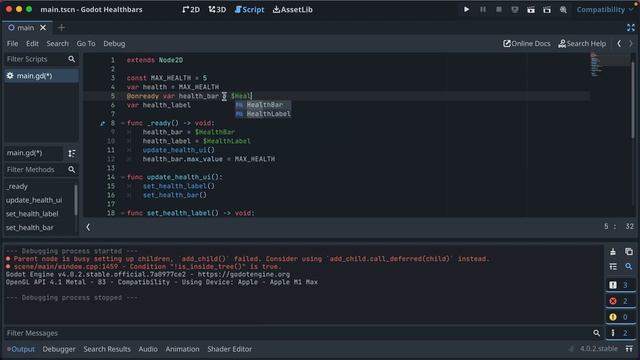640x360 pixels.
Task: Choose HealthBar from autocomplete popup
Action: (x=263, y=105)
